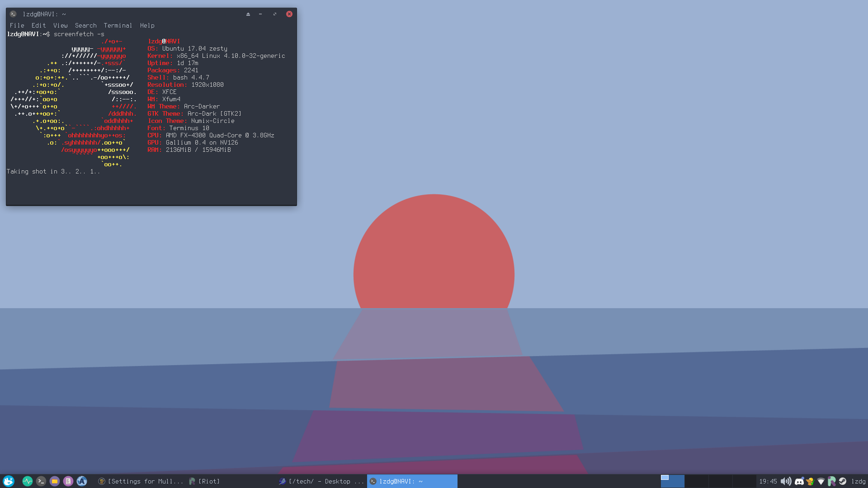Click the Steam tray icon
Image resolution: width=868 pixels, height=488 pixels.
843,481
